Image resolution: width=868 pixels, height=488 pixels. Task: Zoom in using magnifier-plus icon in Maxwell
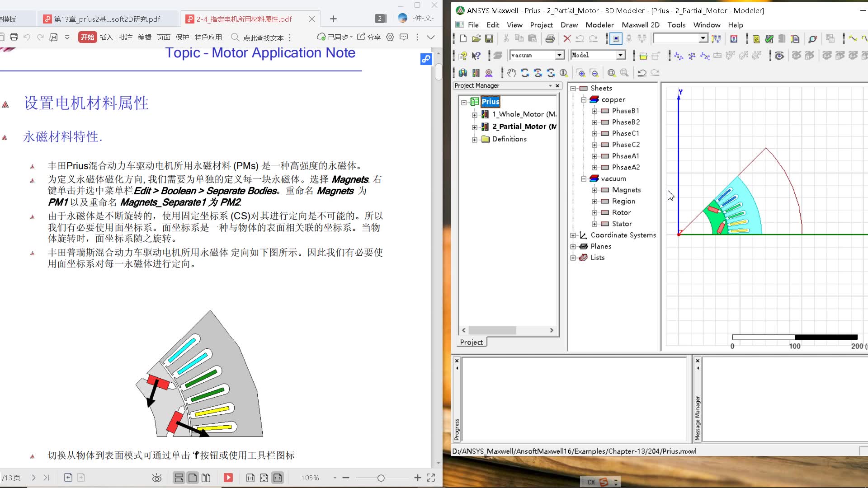[x=581, y=73]
